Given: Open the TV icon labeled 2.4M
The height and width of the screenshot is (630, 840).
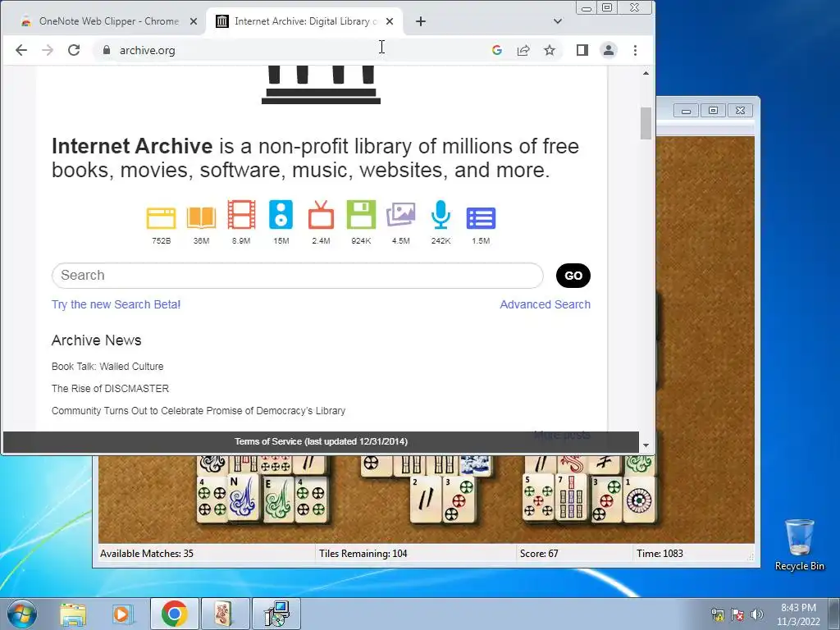Looking at the screenshot, I should point(321,215).
